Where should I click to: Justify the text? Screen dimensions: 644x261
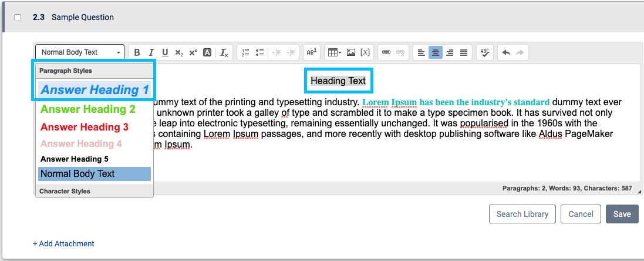point(464,52)
